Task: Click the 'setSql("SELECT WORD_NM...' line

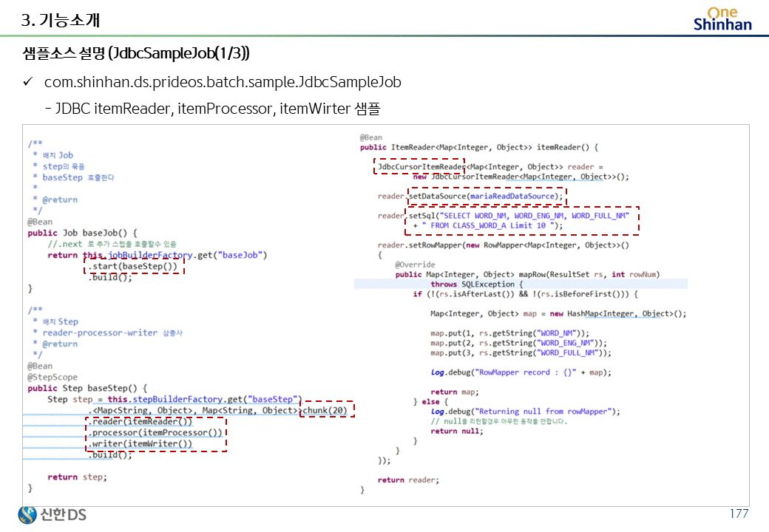Action: 519,216
